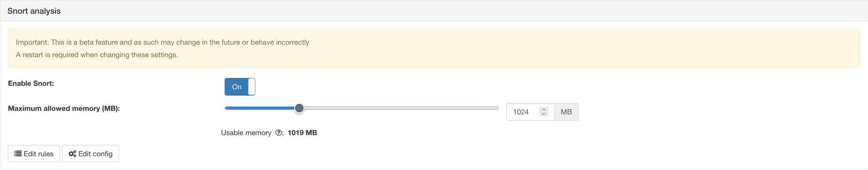Toggle the Enable Snort switch off
The image size is (868, 170).
tap(240, 87)
